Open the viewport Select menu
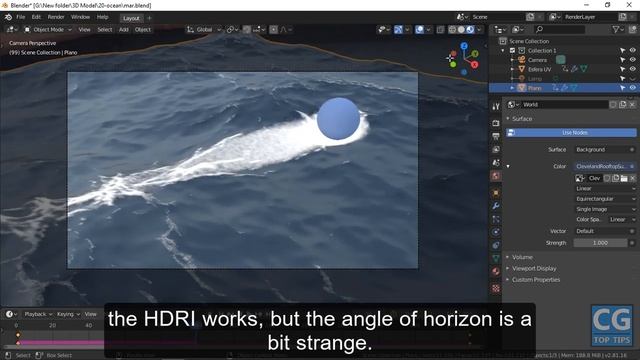This screenshot has width=640, height=360. pyautogui.click(x=104, y=29)
